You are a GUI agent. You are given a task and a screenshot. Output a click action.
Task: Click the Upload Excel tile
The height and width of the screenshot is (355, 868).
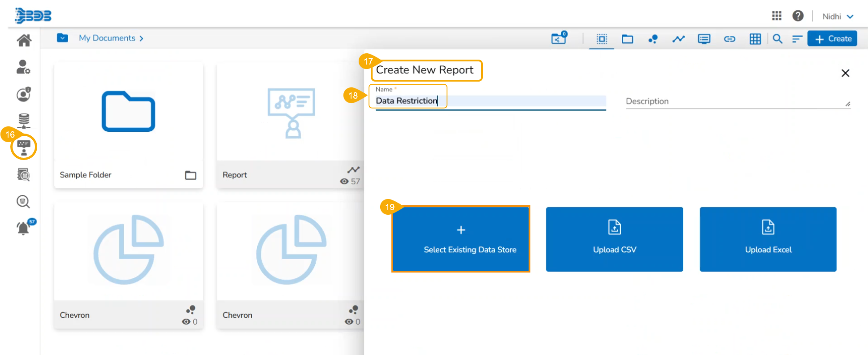[x=768, y=239]
